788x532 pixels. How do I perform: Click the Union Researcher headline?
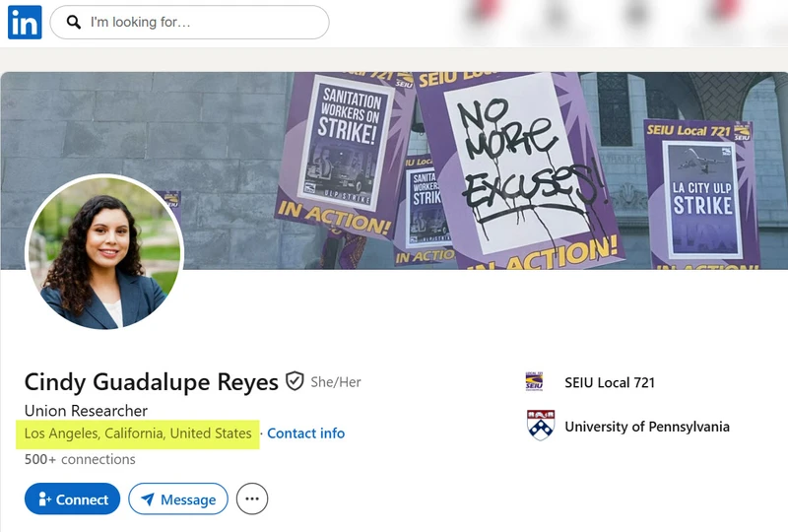click(86, 411)
